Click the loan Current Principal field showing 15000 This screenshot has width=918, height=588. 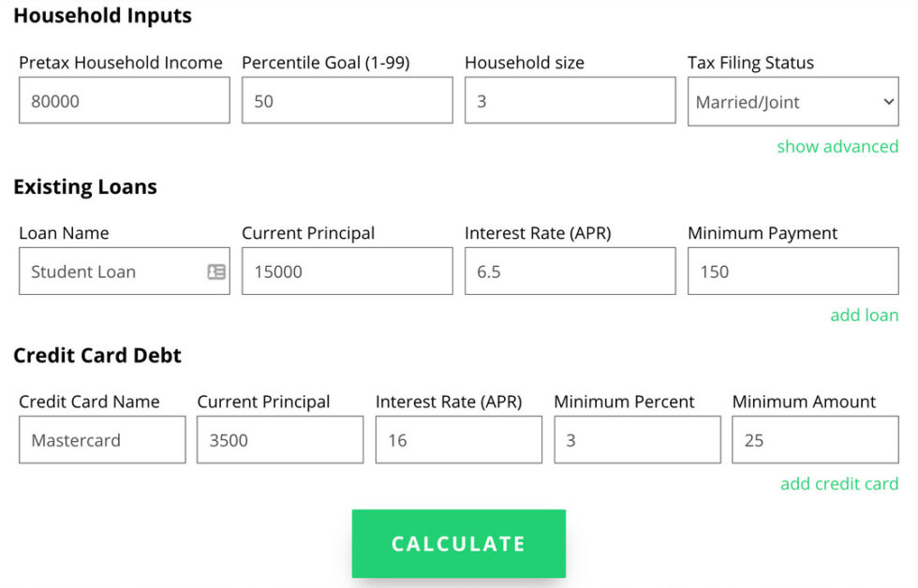[x=347, y=272]
